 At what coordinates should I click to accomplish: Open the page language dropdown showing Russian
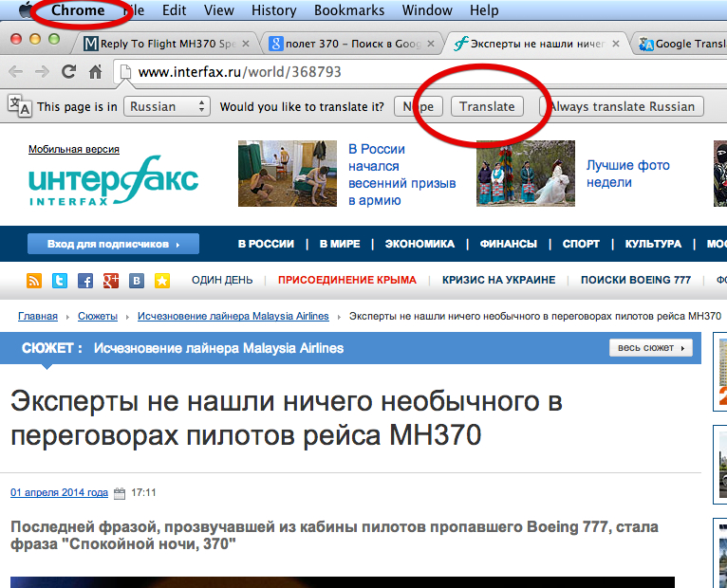[x=167, y=106]
